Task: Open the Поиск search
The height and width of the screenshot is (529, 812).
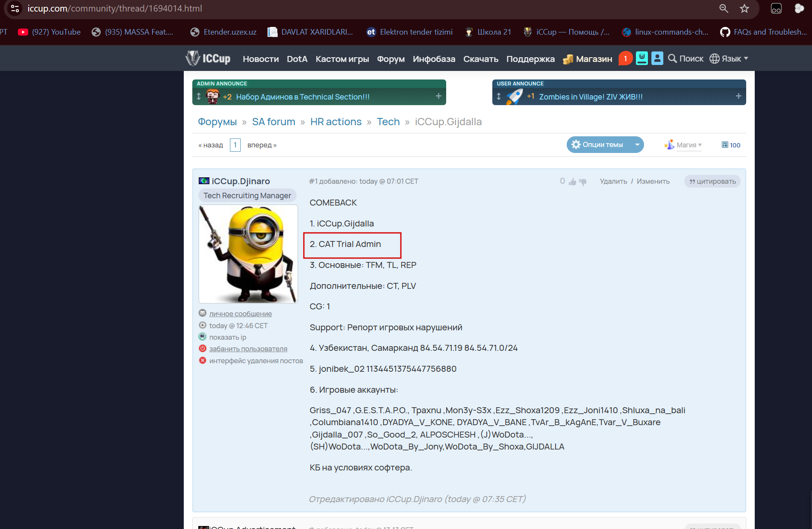Action: (685, 59)
